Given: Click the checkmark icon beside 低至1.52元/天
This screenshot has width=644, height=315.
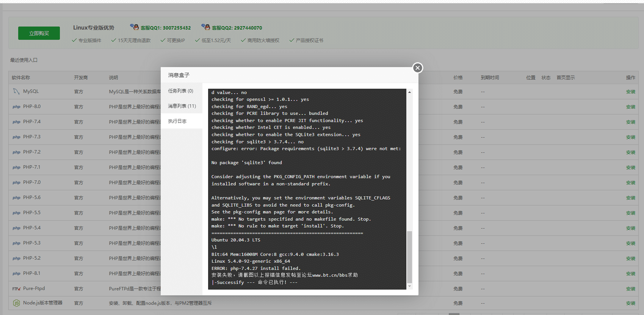Looking at the screenshot, I should pos(197,40).
